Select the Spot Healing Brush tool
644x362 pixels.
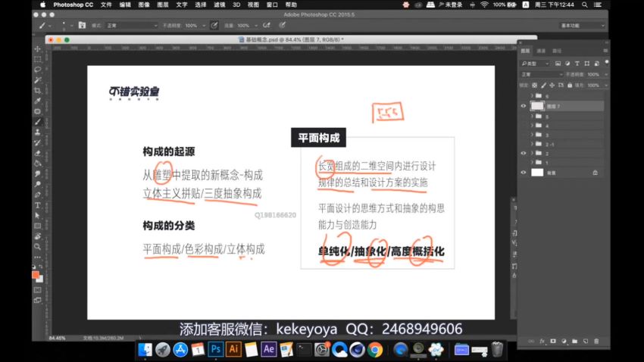37,111
